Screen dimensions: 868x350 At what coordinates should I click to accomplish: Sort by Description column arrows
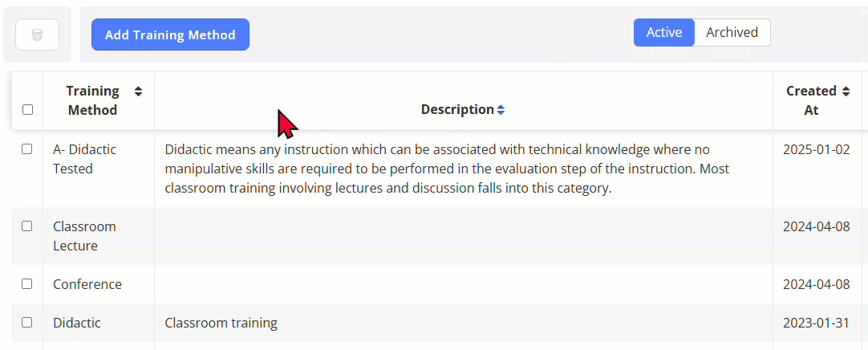(501, 110)
